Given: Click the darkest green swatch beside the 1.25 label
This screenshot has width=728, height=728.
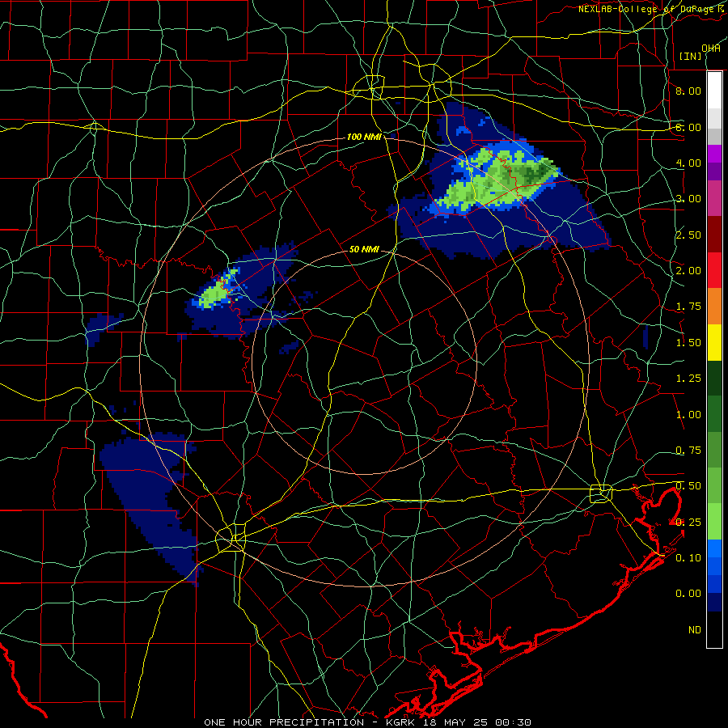Looking at the screenshot, I should pos(714,378).
